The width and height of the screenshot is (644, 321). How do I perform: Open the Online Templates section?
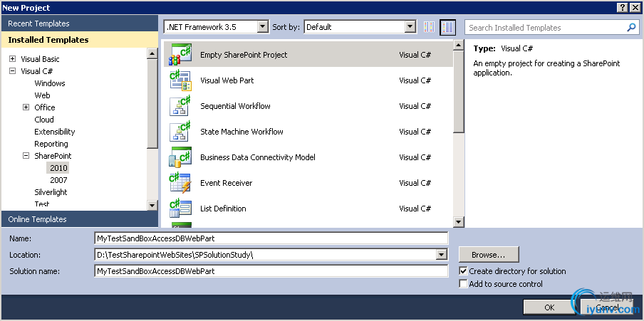click(x=80, y=219)
